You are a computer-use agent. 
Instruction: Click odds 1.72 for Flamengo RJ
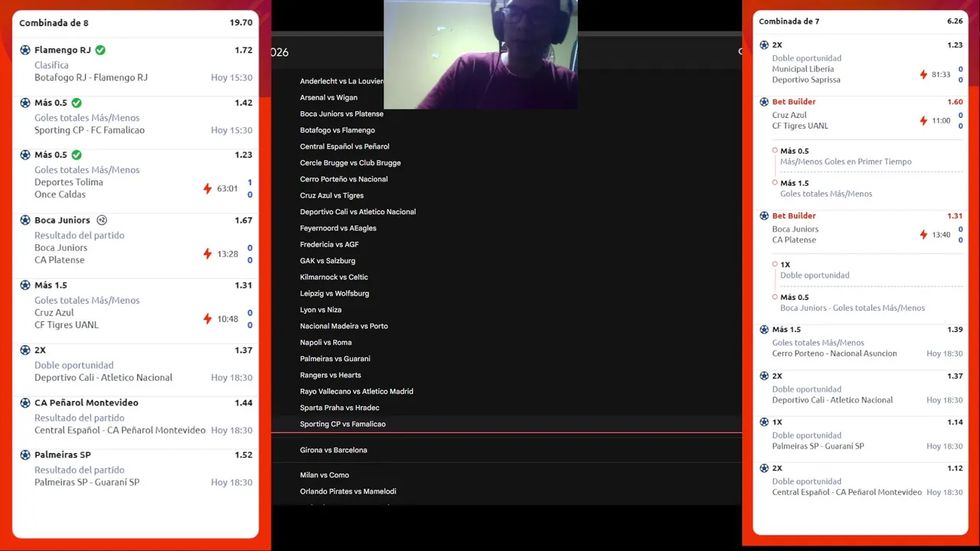pyautogui.click(x=243, y=51)
